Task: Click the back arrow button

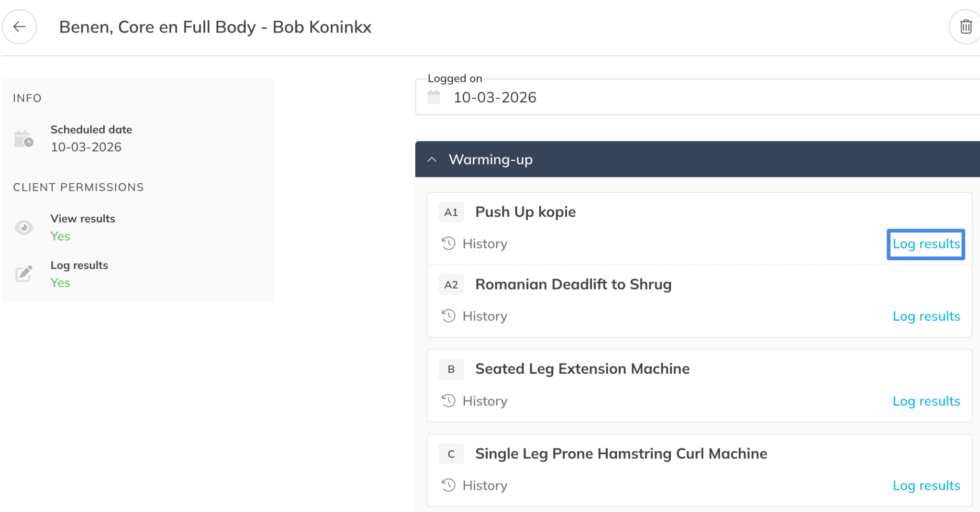Action: [19, 27]
